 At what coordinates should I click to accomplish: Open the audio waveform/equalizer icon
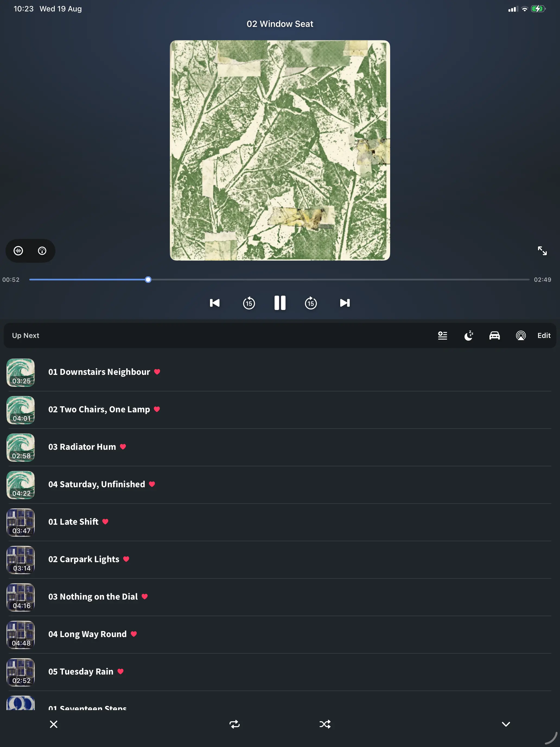[x=18, y=251]
